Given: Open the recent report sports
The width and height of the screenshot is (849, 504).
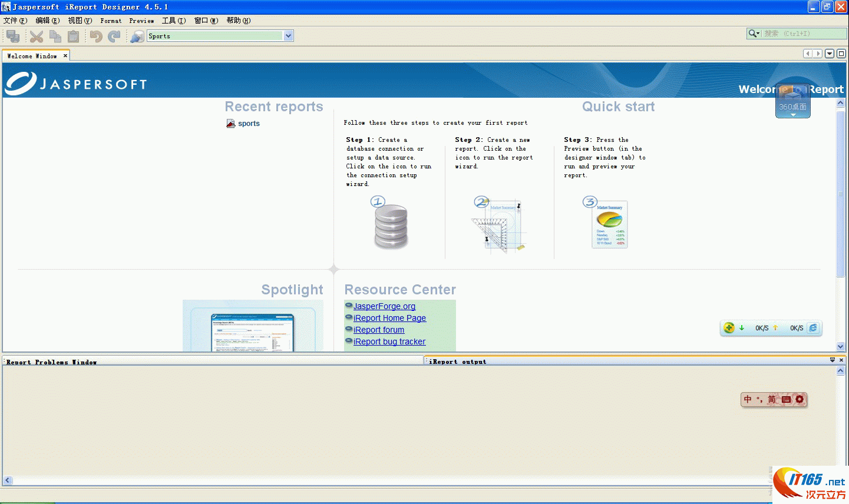Looking at the screenshot, I should click(x=249, y=124).
